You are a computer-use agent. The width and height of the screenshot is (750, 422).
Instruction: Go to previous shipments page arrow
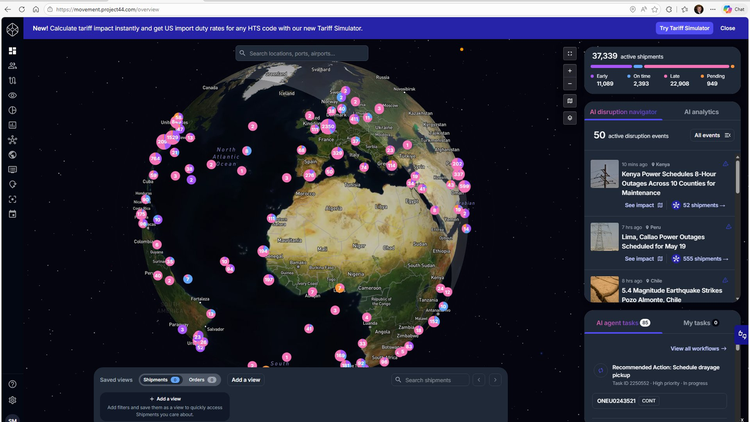coord(479,380)
